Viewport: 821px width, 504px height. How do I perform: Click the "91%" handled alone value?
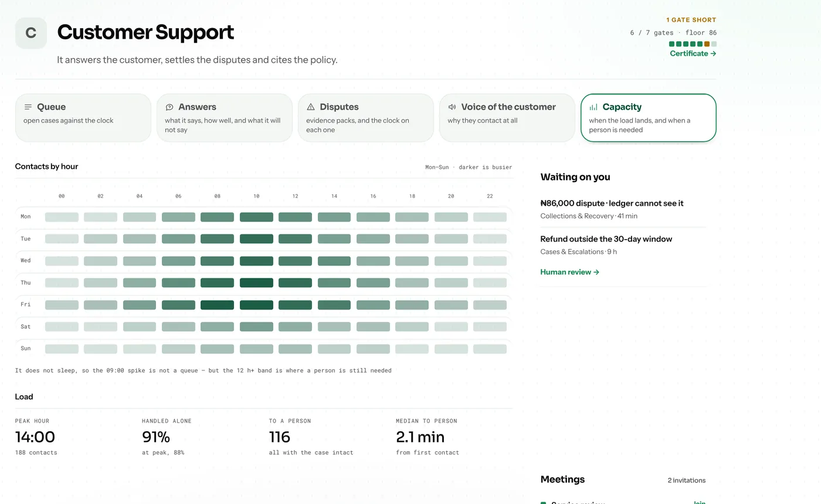(156, 437)
